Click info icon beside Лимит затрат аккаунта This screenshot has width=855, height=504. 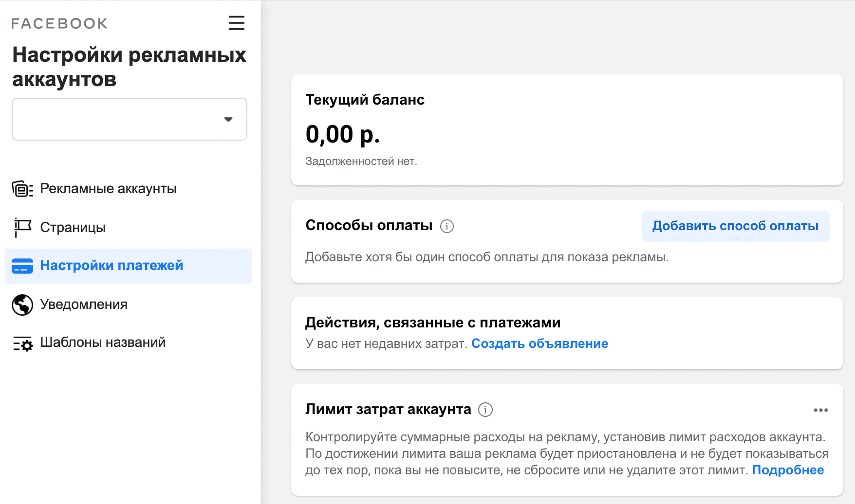click(x=485, y=410)
